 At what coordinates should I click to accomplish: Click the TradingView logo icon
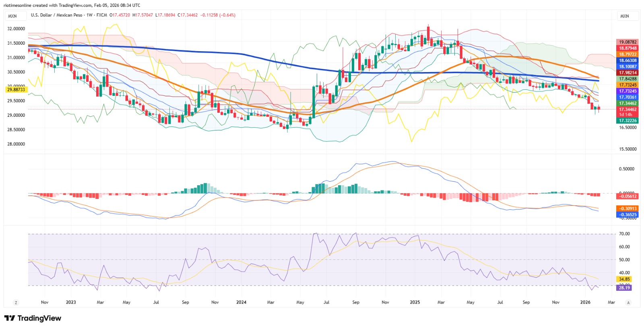click(10, 318)
